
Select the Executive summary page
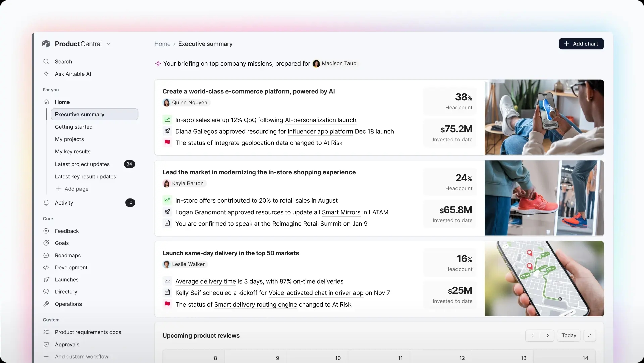[x=94, y=114]
